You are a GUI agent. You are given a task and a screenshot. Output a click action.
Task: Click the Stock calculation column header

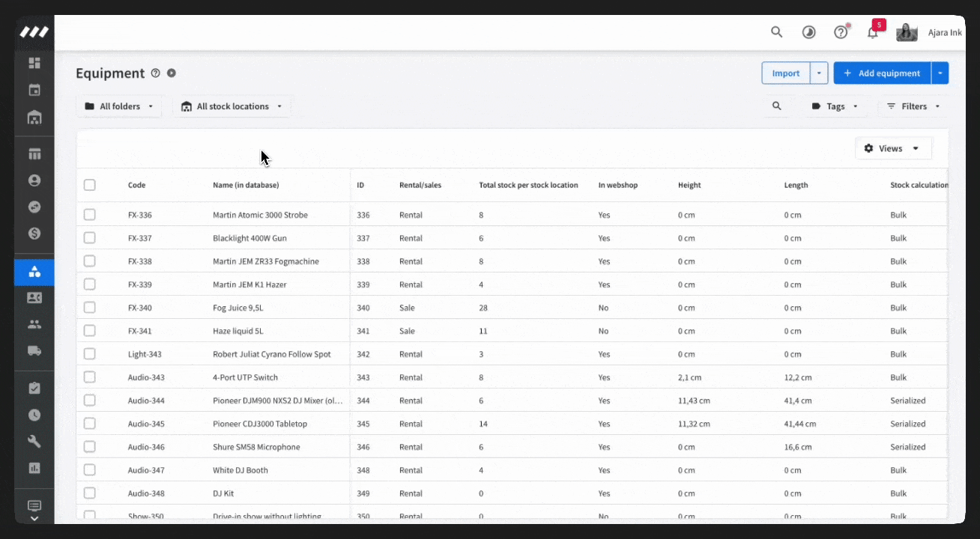(x=919, y=185)
